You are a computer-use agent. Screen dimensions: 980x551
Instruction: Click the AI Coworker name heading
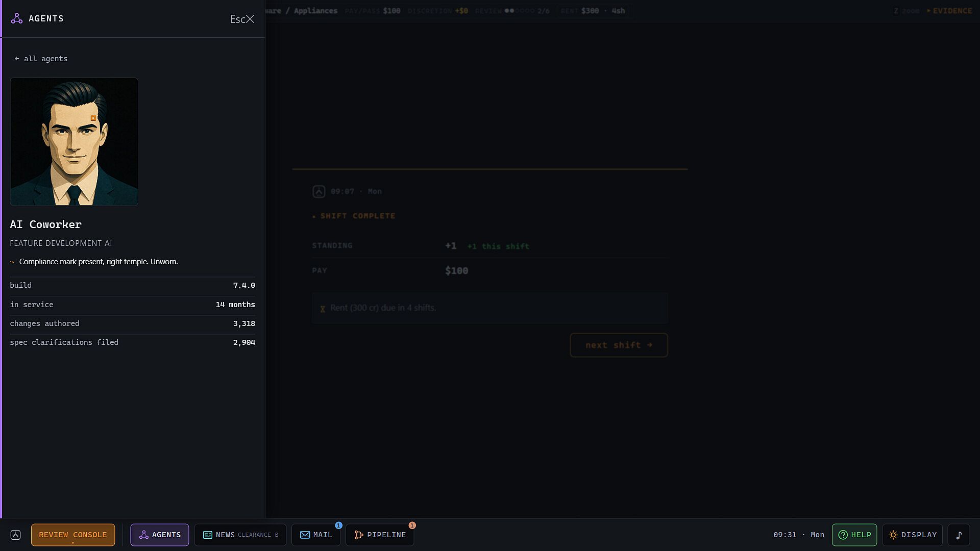coord(46,224)
